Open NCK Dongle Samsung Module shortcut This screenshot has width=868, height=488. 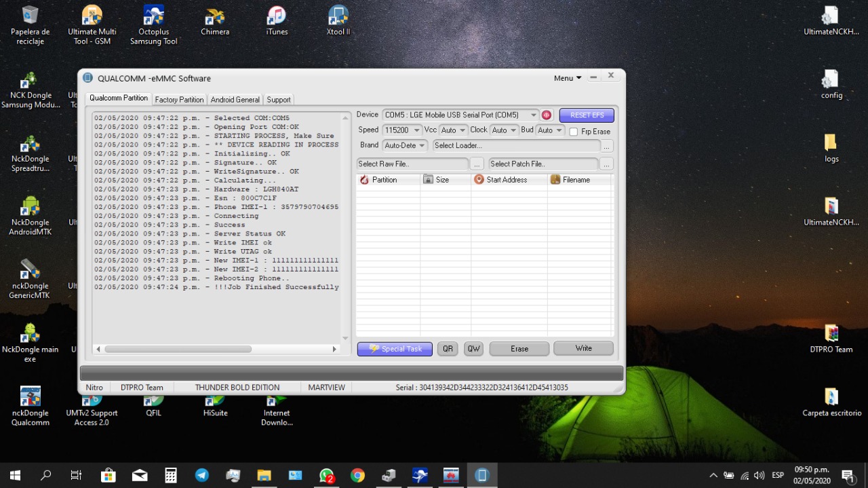coord(30,90)
